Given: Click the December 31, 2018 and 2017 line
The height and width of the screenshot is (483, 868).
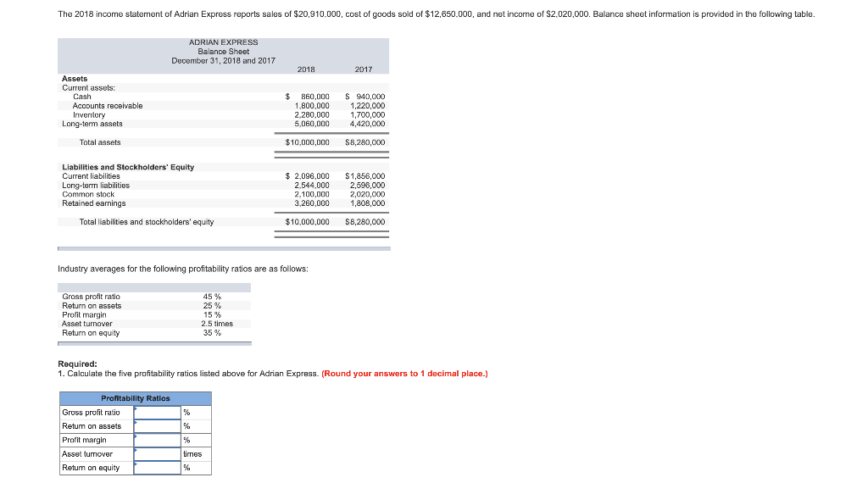Looking at the screenshot, I should point(223,61).
